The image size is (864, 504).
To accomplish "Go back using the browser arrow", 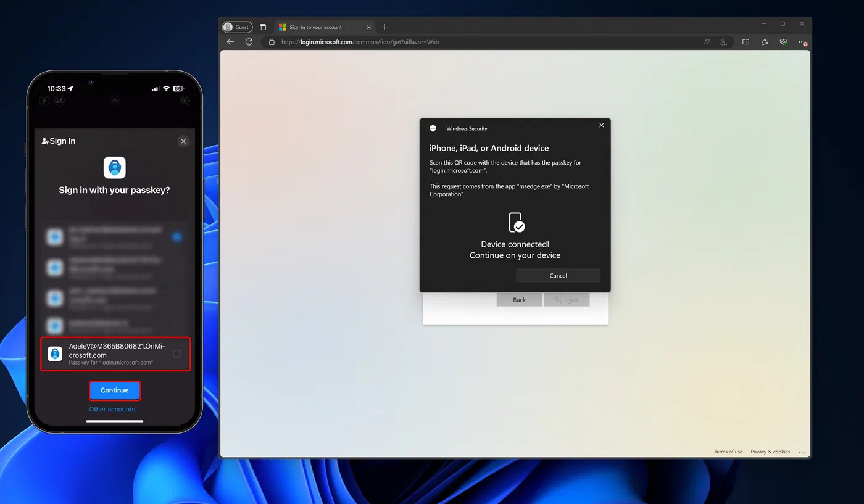I will [x=230, y=42].
